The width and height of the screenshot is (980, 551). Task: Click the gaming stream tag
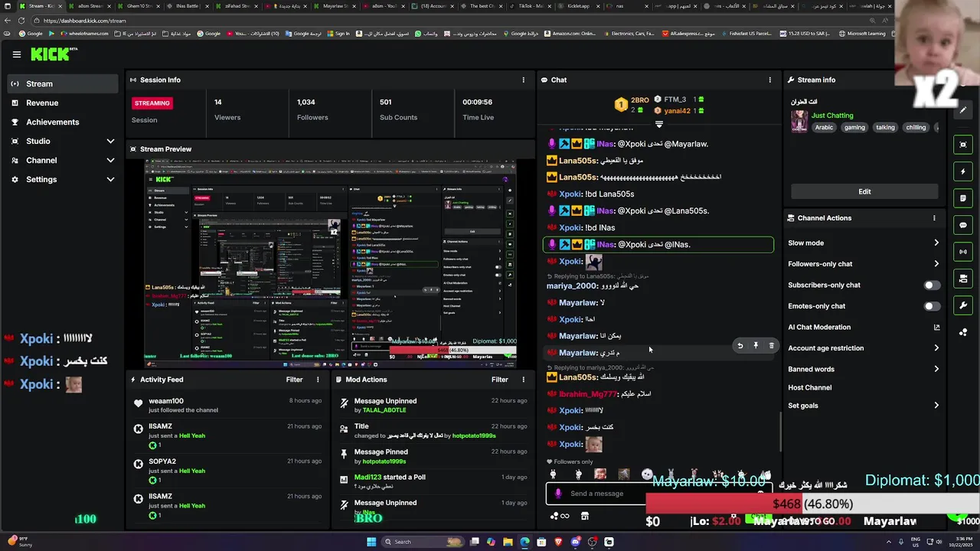854,128
